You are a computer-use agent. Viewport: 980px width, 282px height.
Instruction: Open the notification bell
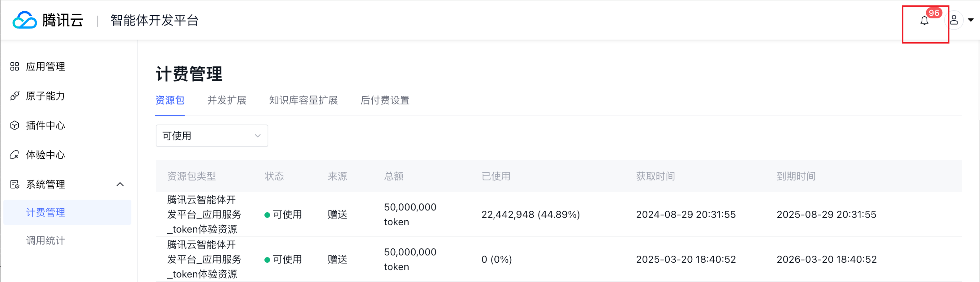(924, 20)
